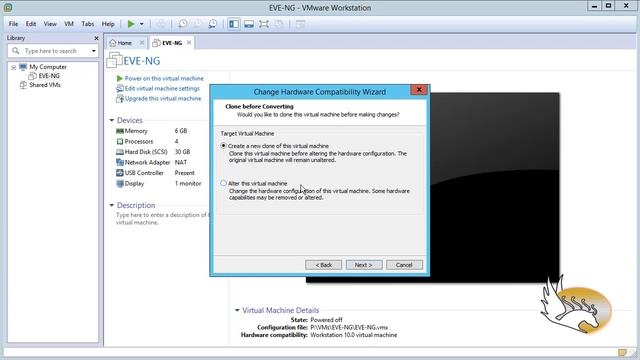Image resolution: width=640 pixels, height=360 pixels.
Task: Click the Revert Snapshot toolbar icon
Action: (198, 24)
